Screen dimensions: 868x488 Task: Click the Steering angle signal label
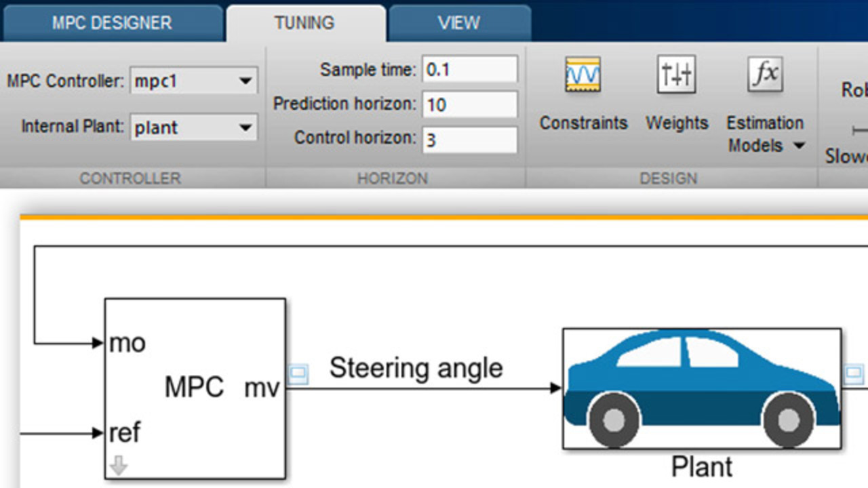coord(416,368)
